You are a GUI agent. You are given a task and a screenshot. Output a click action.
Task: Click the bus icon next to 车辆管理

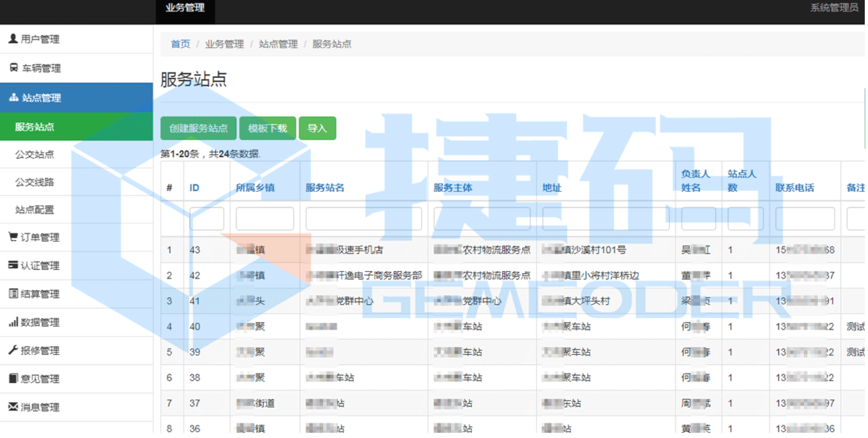pos(14,68)
